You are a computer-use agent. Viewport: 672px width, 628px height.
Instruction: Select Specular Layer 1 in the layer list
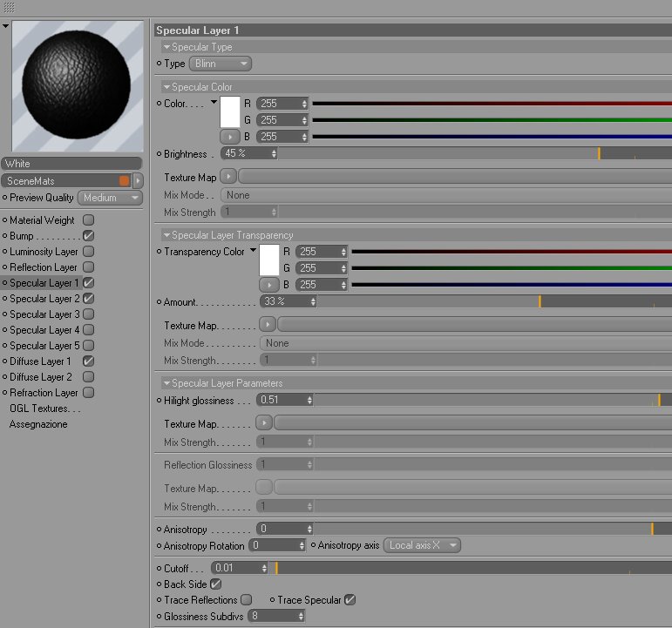[44, 283]
